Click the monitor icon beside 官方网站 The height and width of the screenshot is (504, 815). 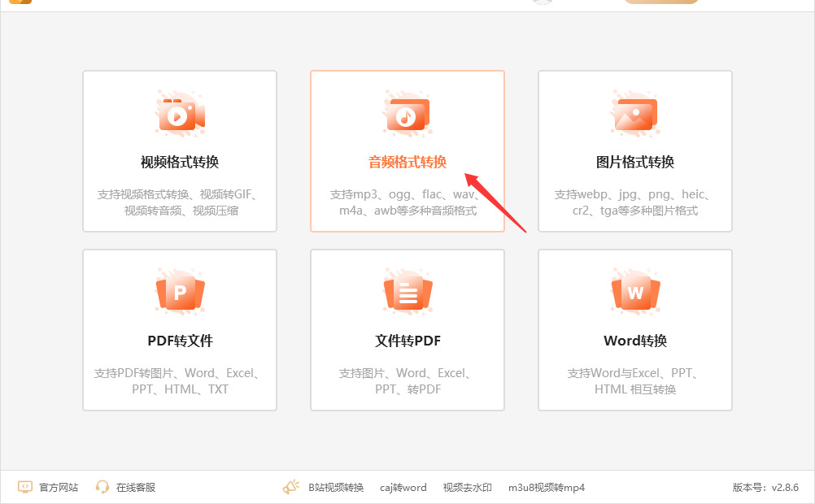[x=25, y=487]
